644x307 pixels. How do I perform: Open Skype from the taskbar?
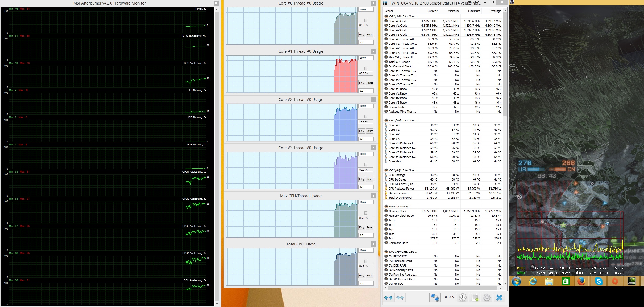click(599, 281)
